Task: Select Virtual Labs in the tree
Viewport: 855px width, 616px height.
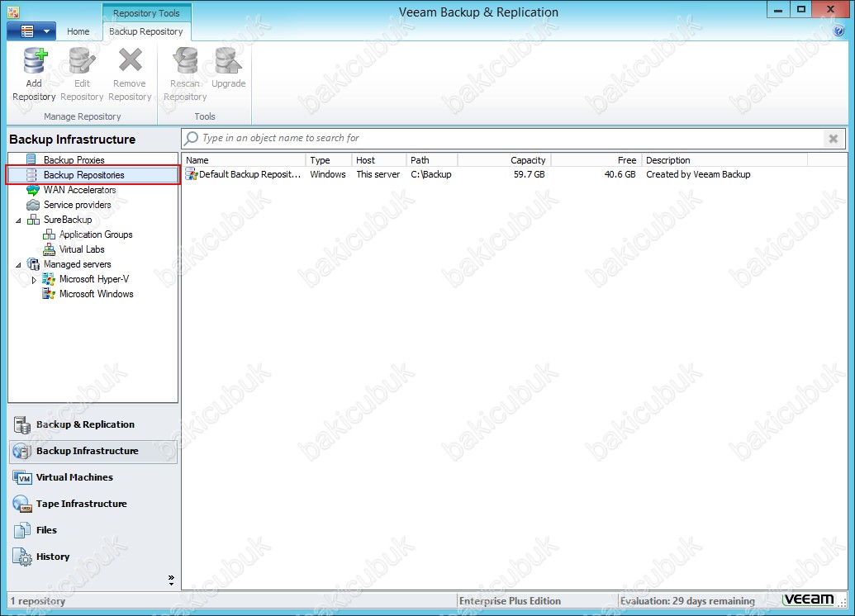Action: pos(82,249)
